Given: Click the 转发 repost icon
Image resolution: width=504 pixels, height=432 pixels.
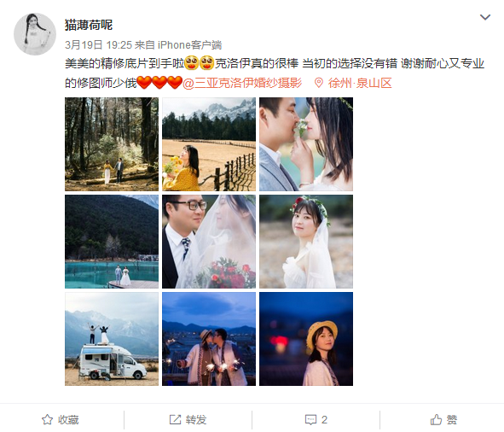Looking at the screenshot, I should [x=175, y=419].
